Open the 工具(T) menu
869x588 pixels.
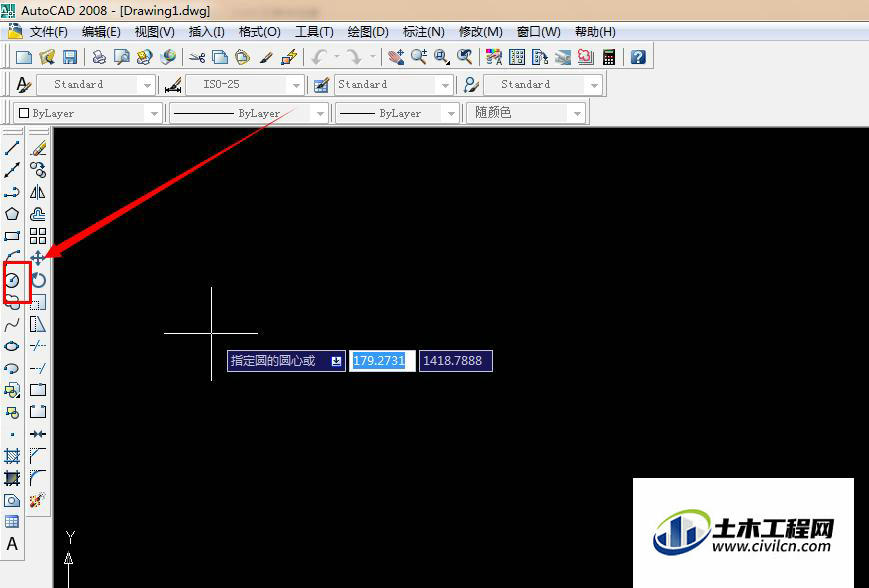tap(314, 32)
